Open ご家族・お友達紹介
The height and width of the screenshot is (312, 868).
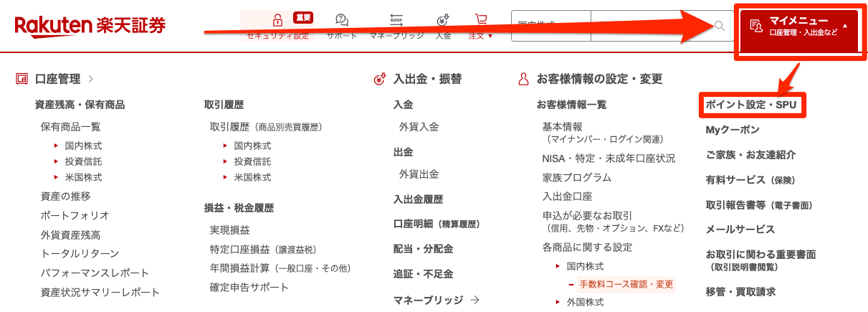750,155
